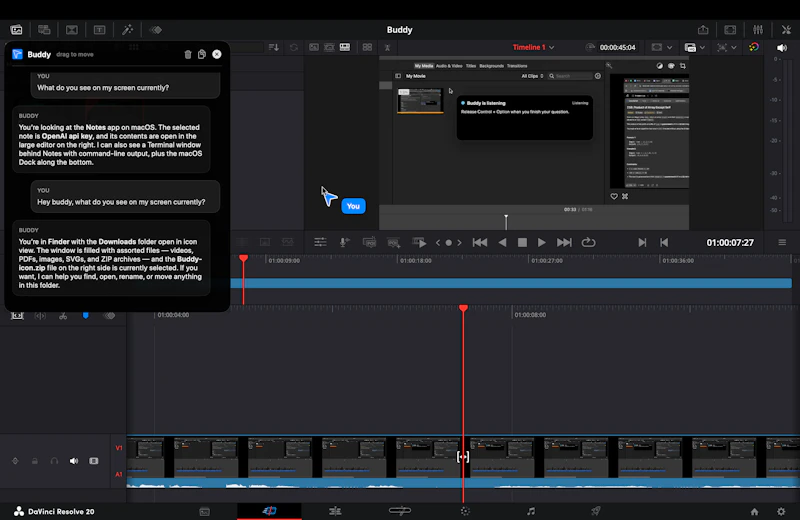Image resolution: width=800 pixels, height=520 pixels.
Task: Select the Source Clip viewer mode
Action: (314, 47)
